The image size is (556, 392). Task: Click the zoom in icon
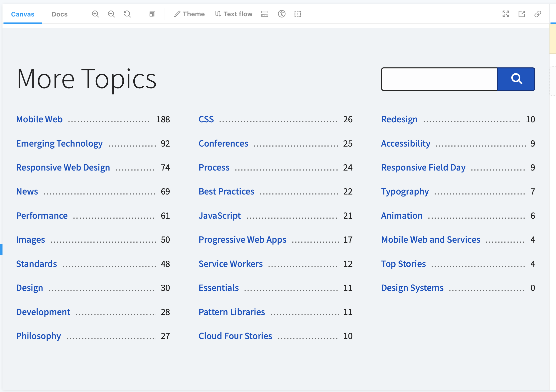tap(95, 14)
